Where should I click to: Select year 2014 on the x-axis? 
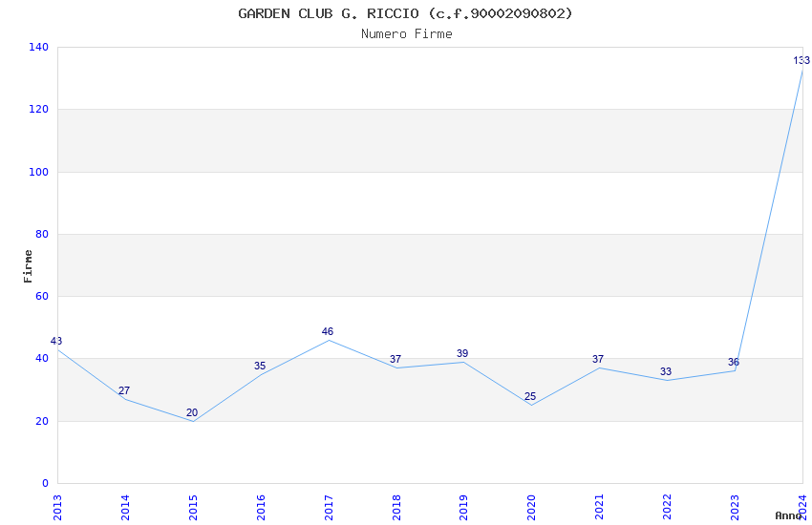click(x=125, y=508)
